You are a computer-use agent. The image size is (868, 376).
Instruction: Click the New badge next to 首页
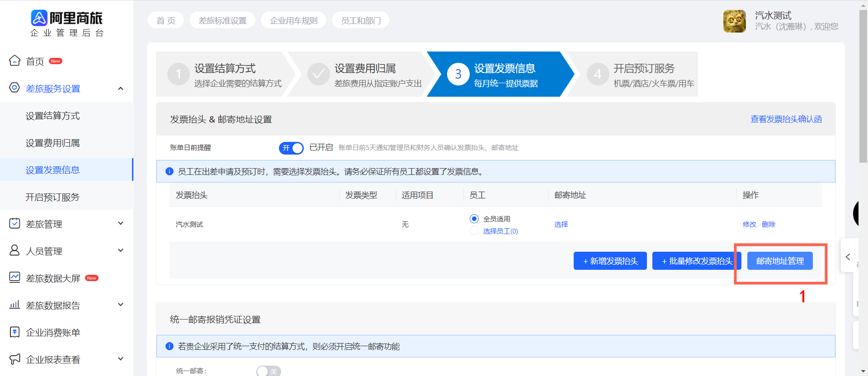pos(56,61)
